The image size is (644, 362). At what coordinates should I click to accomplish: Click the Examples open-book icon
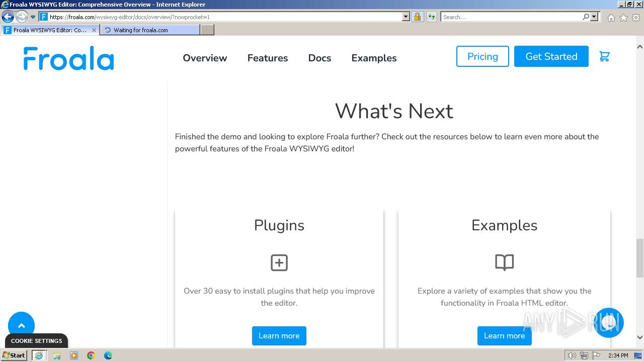(504, 262)
